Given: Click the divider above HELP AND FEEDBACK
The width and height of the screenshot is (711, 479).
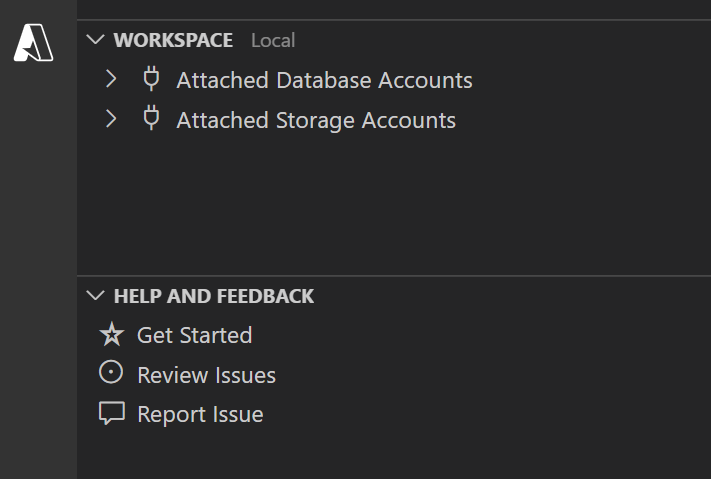Looking at the screenshot, I should (394, 276).
